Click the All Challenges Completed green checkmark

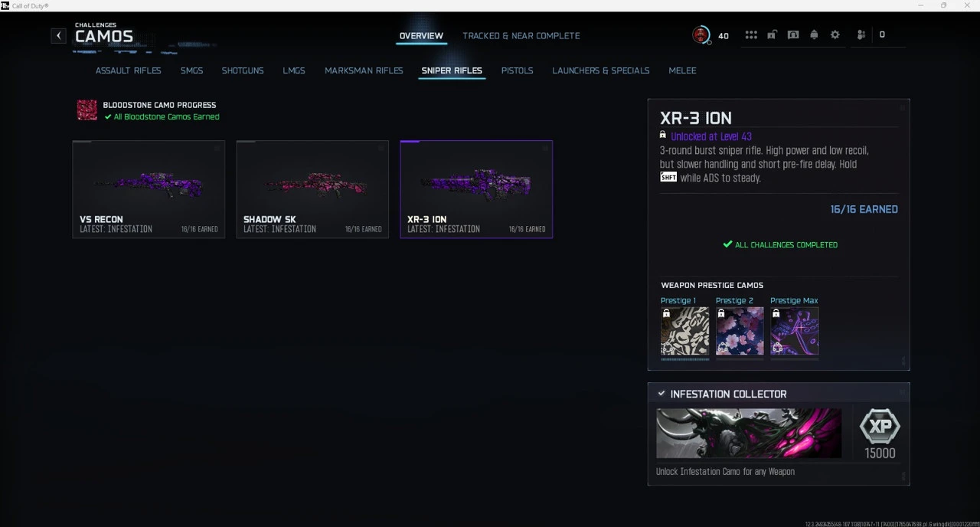(727, 244)
